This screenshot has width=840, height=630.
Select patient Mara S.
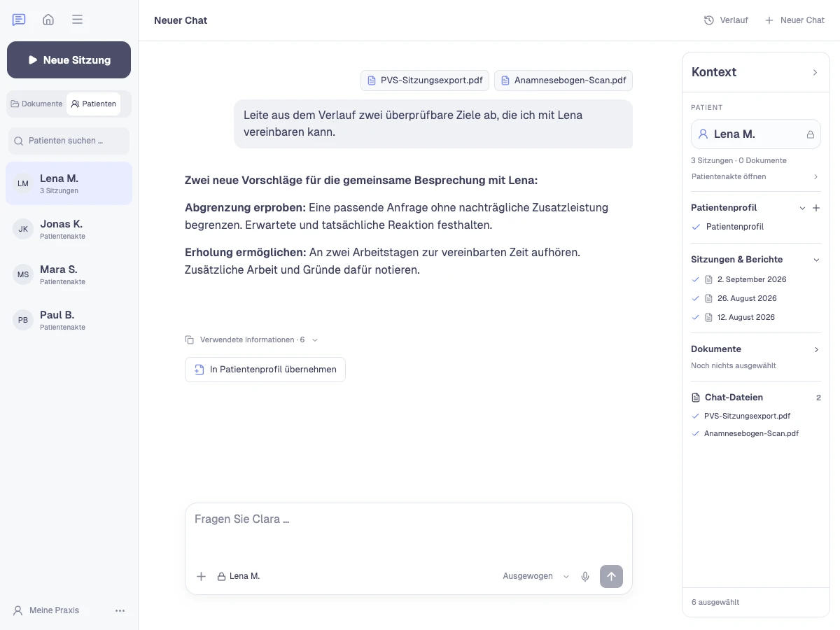click(x=69, y=274)
